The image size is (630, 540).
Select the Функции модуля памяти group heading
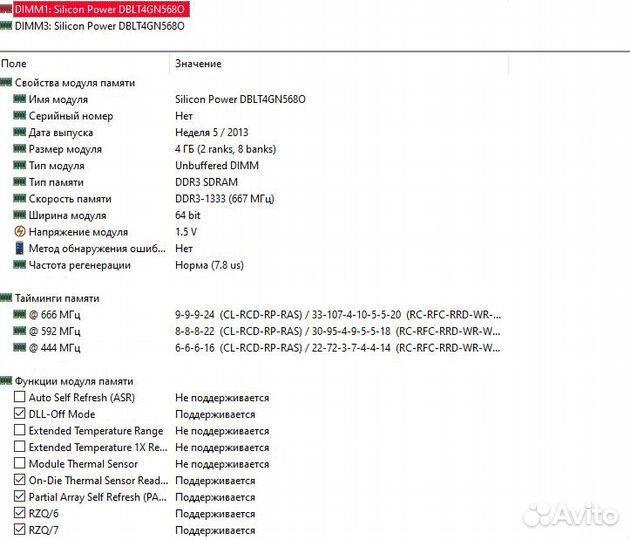click(x=74, y=381)
